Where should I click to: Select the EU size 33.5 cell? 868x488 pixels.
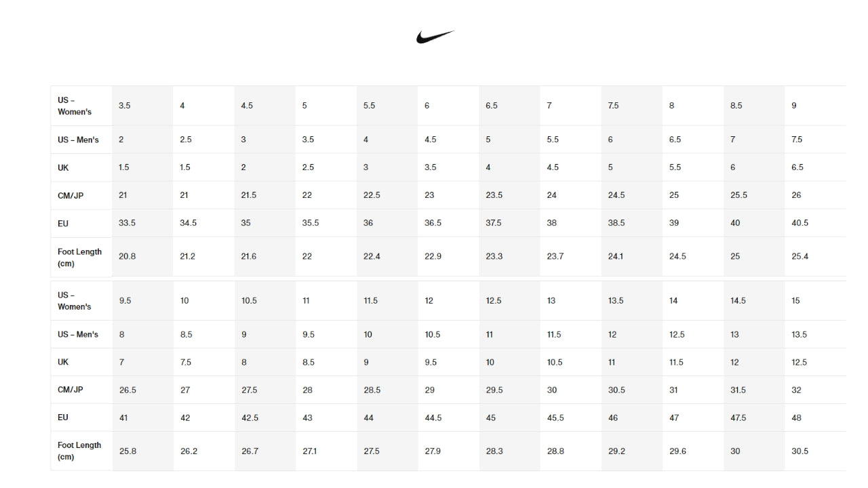click(x=127, y=223)
